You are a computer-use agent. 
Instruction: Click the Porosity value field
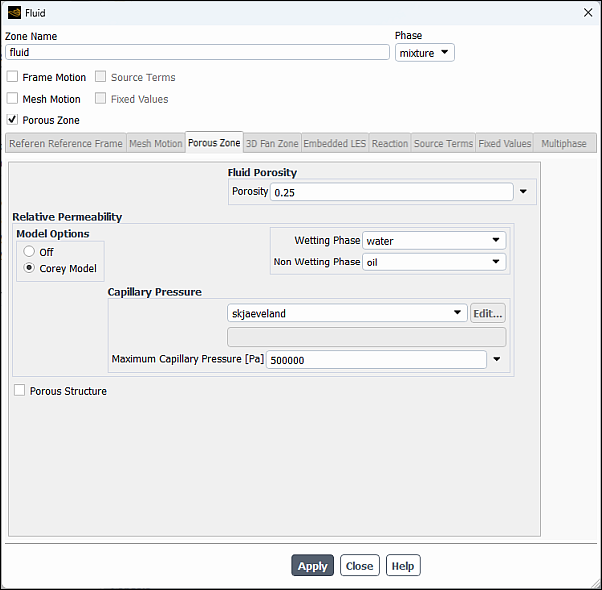pyautogui.click(x=392, y=192)
